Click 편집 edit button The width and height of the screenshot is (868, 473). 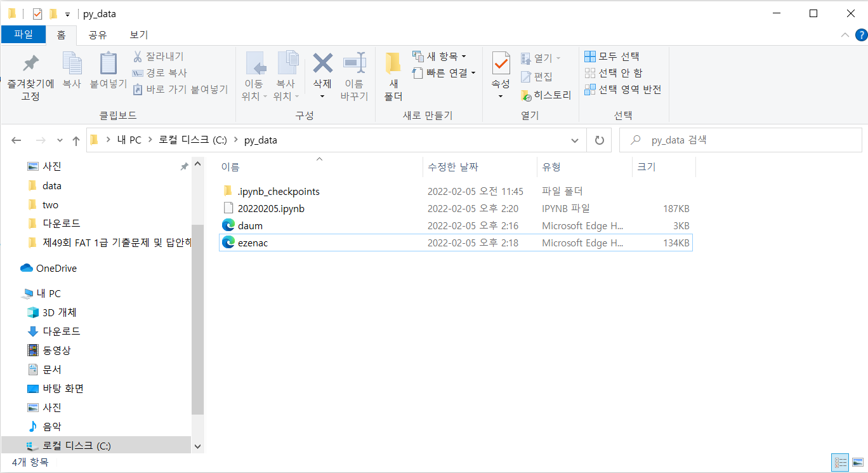(x=536, y=77)
